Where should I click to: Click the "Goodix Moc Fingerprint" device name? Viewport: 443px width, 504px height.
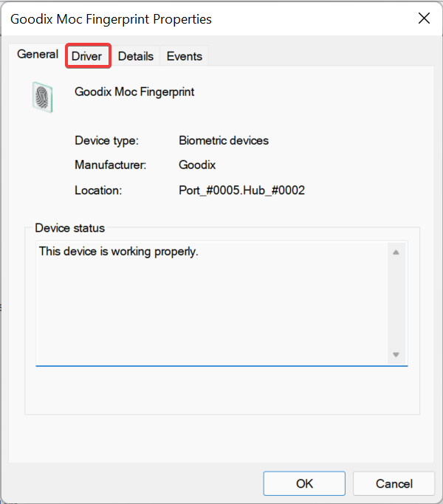(x=134, y=92)
